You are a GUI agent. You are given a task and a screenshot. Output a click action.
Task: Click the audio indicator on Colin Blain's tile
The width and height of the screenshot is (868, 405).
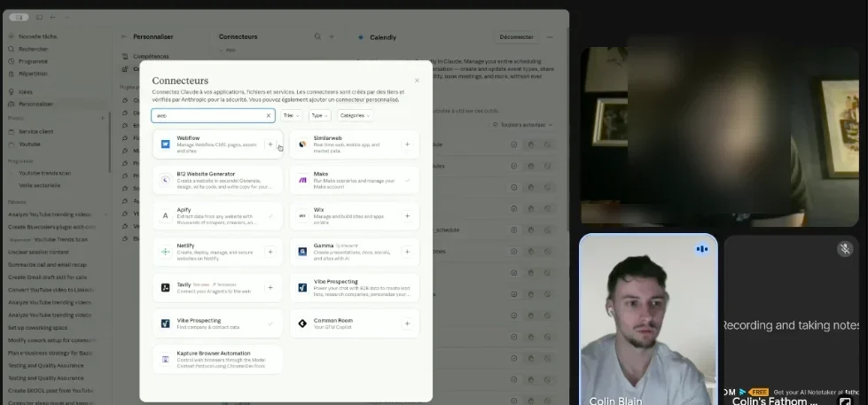(702, 249)
